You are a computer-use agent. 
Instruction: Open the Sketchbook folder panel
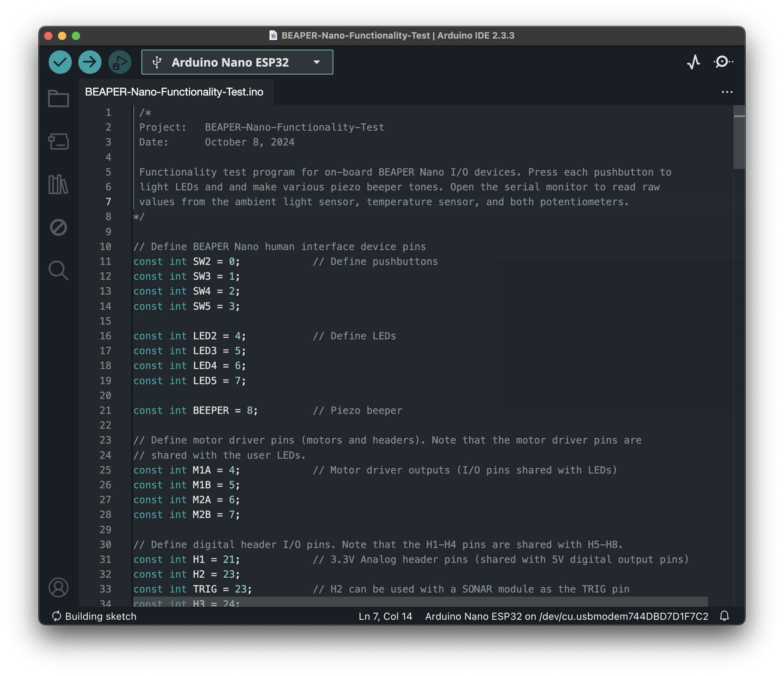[x=59, y=99]
